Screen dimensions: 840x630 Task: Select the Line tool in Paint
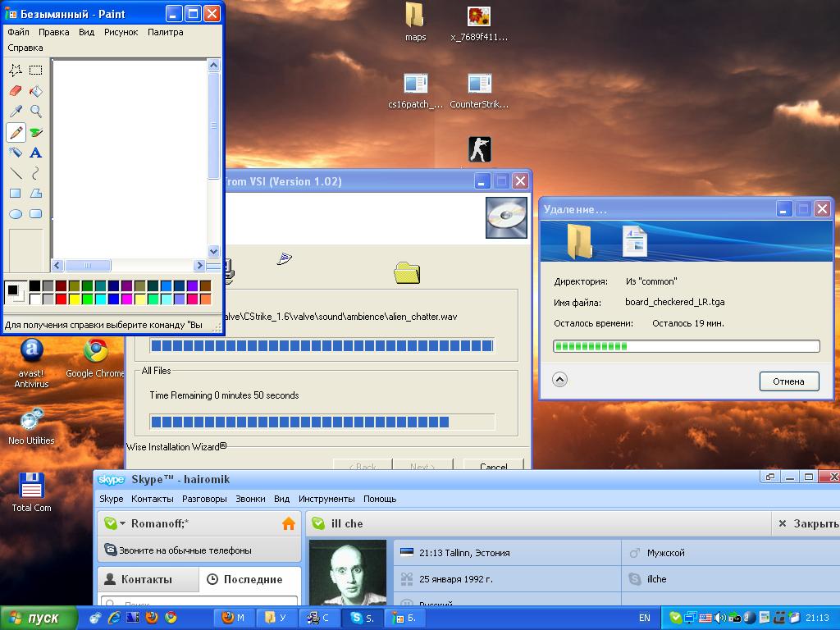click(16, 172)
